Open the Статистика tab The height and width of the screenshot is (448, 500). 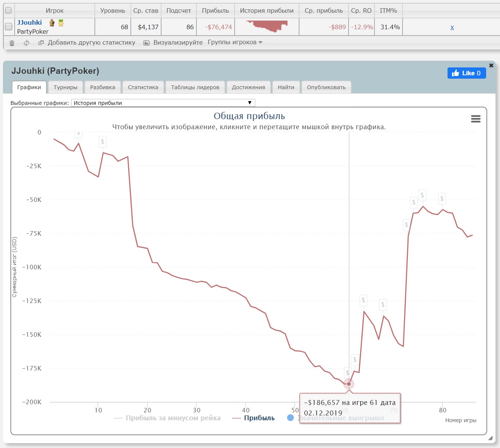pyautogui.click(x=143, y=87)
